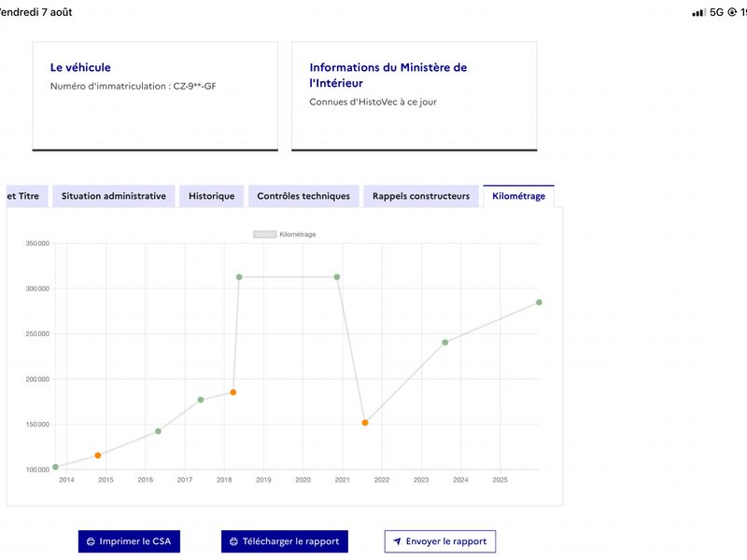Select the Kilométrage tab
The image size is (747, 560).
click(519, 196)
